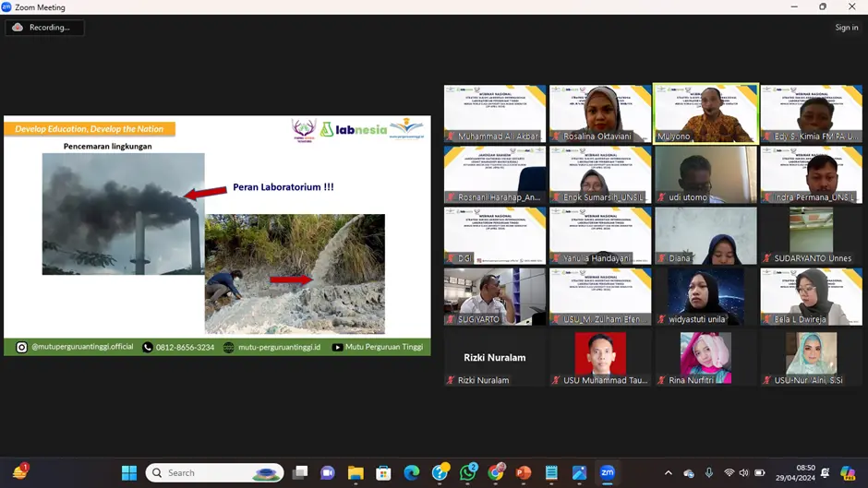Select Edy S. Kimia FMIPA video tile

812,114
